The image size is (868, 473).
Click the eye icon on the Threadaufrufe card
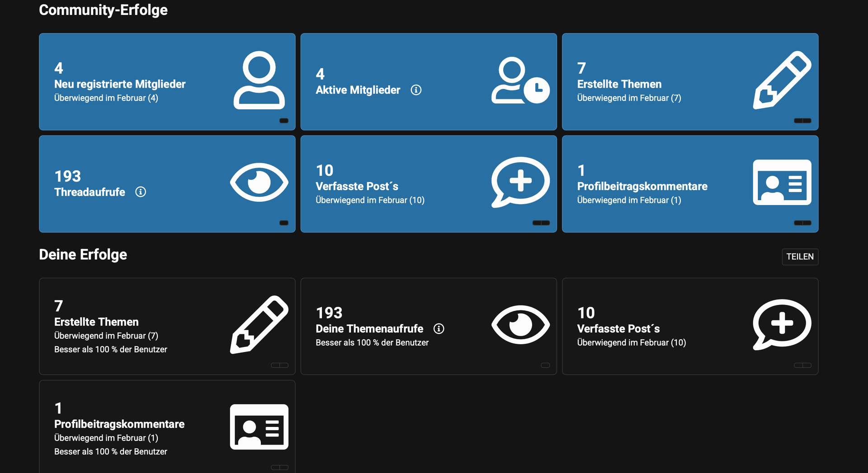[259, 182]
